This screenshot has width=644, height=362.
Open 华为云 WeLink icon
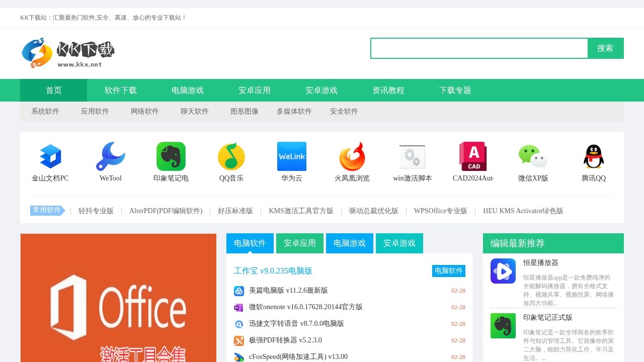[x=291, y=156]
